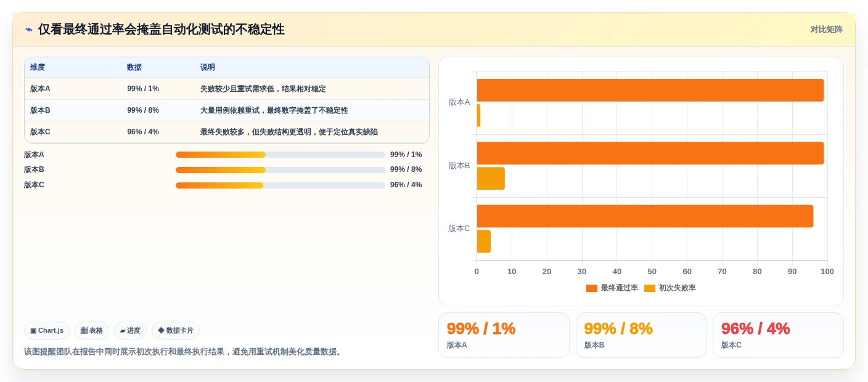Click the 对比矩阵 label in header
The height and width of the screenshot is (382, 868).
tap(826, 30)
